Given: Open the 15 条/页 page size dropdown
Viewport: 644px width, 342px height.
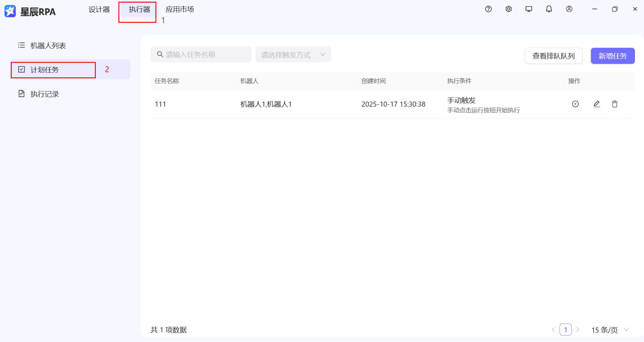Looking at the screenshot, I should [x=605, y=330].
